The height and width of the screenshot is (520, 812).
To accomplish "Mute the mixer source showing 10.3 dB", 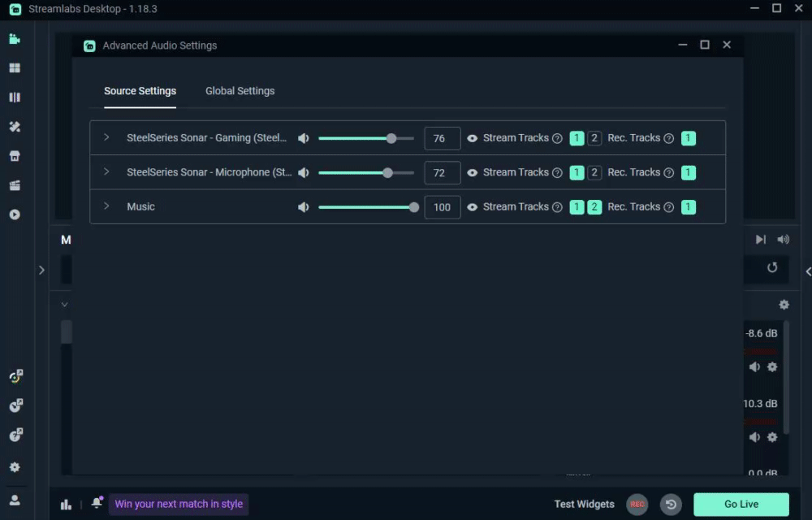I will click(754, 437).
